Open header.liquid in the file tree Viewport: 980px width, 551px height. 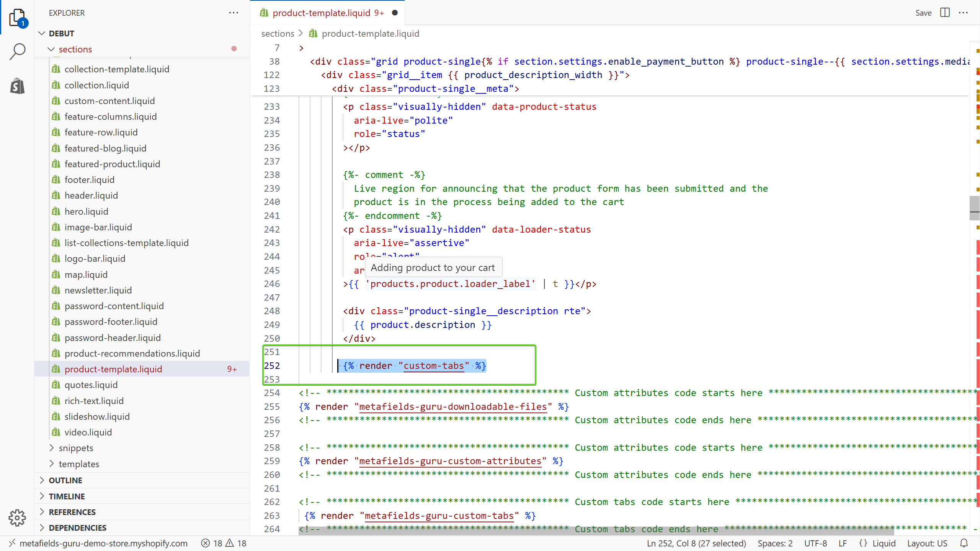91,196
